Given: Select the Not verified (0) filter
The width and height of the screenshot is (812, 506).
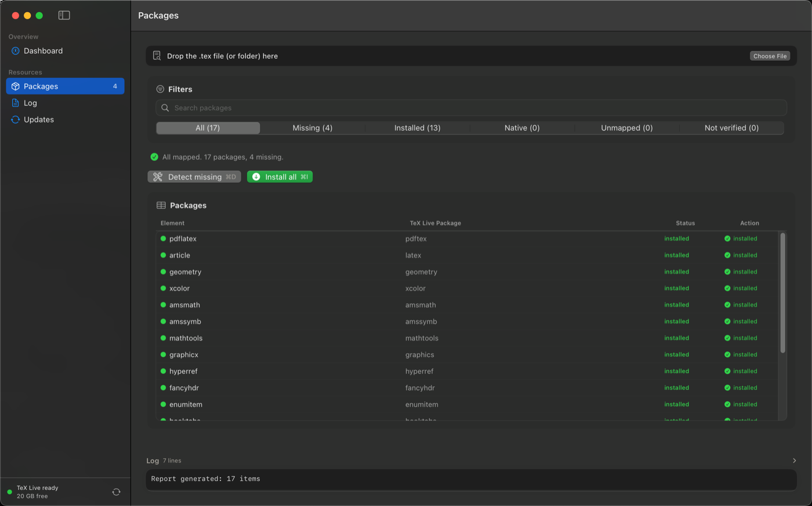Looking at the screenshot, I should point(731,128).
